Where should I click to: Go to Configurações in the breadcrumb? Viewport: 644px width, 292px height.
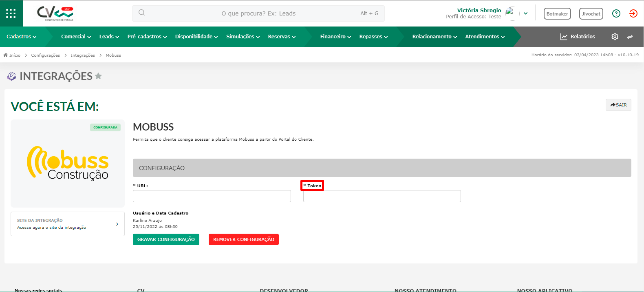(46, 55)
